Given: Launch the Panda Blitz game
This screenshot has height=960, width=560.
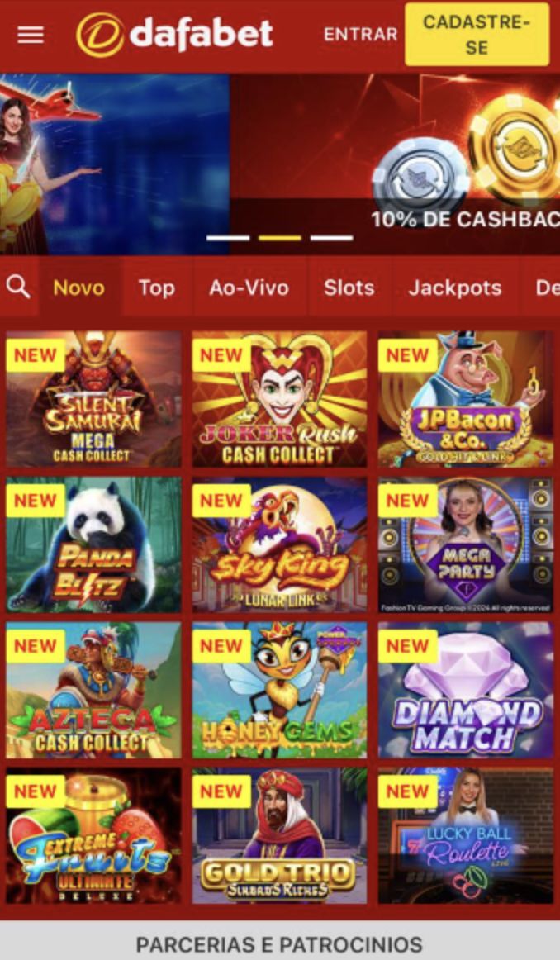Looking at the screenshot, I should [x=93, y=545].
